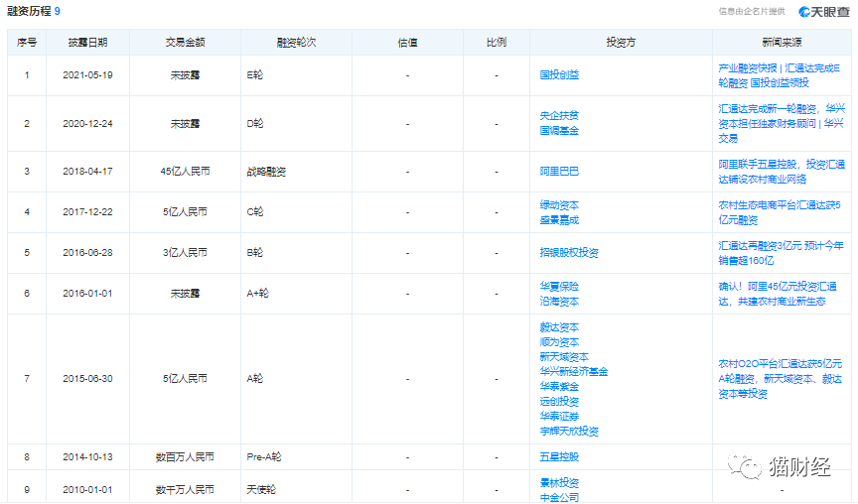
Task: Open investor link 阿里巴巴
Action: point(559,171)
